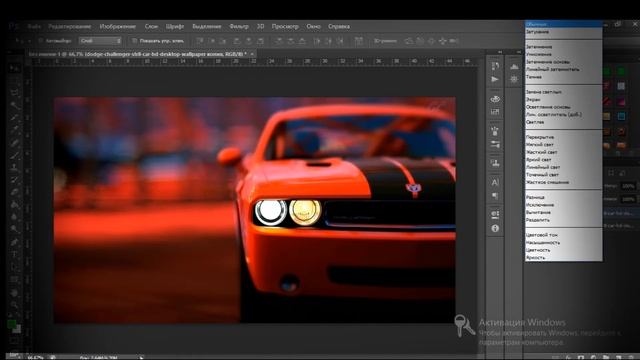The width and height of the screenshot is (640, 360).
Task: Open the Слои menu
Action: tap(151, 27)
